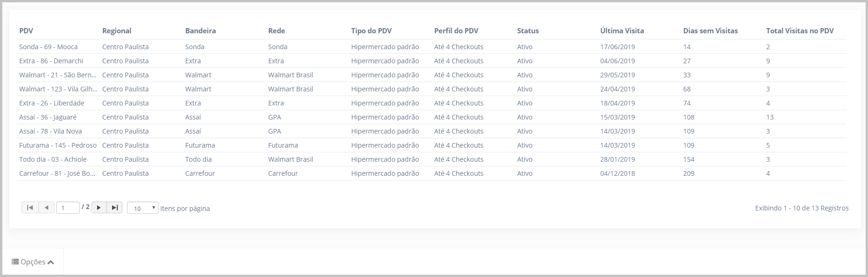Image resolution: width=868 pixels, height=277 pixels.
Task: Go to the first page of results
Action: point(30,208)
